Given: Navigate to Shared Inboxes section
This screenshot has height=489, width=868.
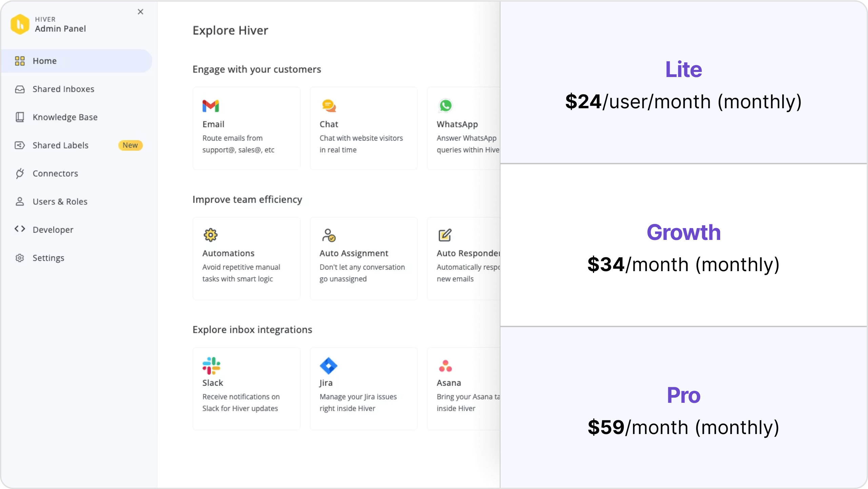Looking at the screenshot, I should pyautogui.click(x=63, y=89).
